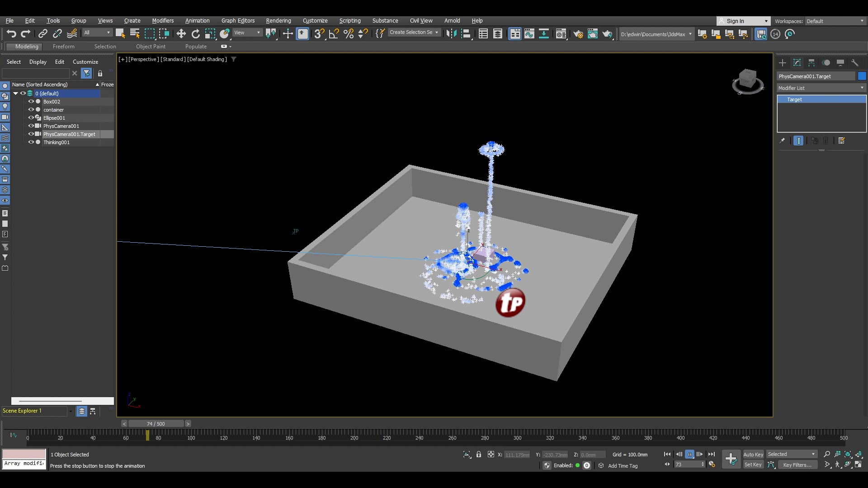The width and height of the screenshot is (868, 488).
Task: Toggle visibility of Box002 eye icon
Action: [x=32, y=102]
